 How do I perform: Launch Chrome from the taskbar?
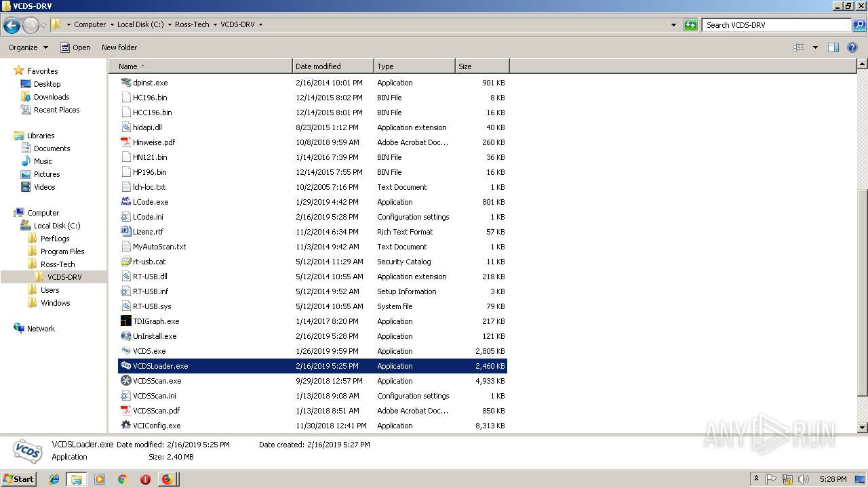tap(122, 479)
